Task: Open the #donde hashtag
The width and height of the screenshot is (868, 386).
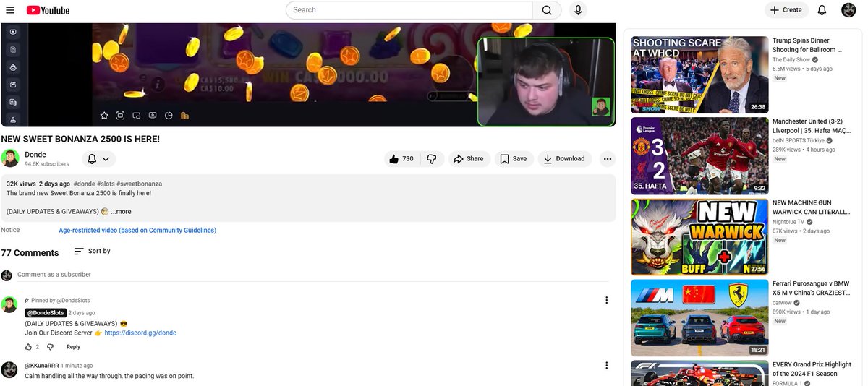Action: click(83, 184)
